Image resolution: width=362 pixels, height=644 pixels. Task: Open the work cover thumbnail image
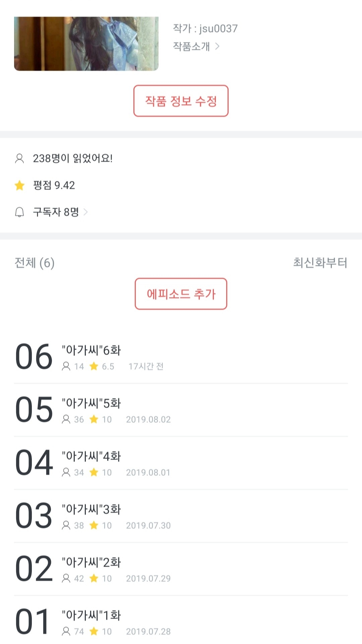pos(86,44)
